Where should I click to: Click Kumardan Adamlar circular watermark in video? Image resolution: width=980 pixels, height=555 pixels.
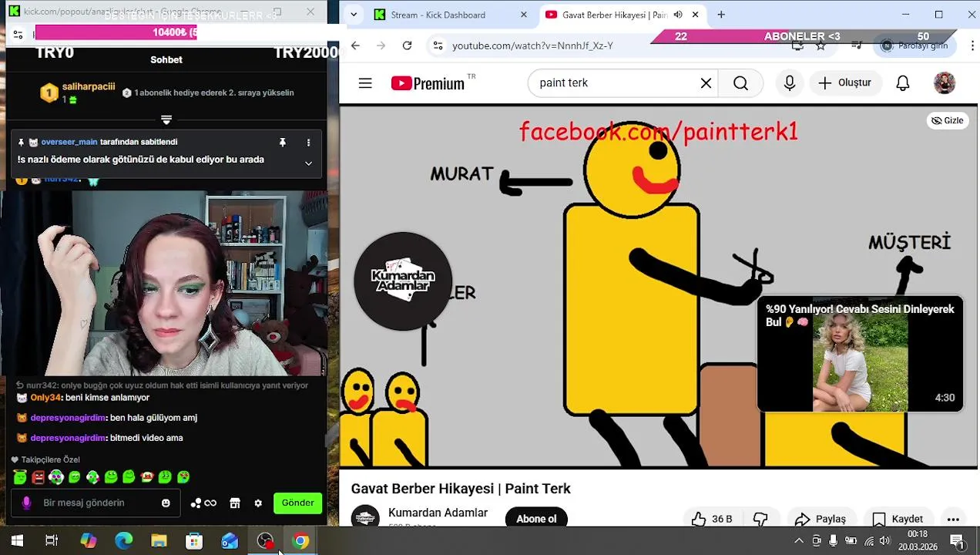coord(403,281)
